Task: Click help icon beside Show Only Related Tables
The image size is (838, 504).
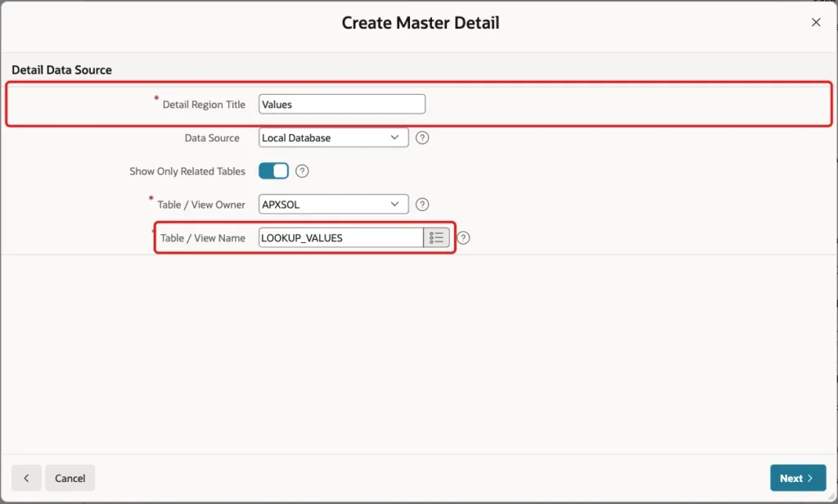Action: [x=302, y=171]
